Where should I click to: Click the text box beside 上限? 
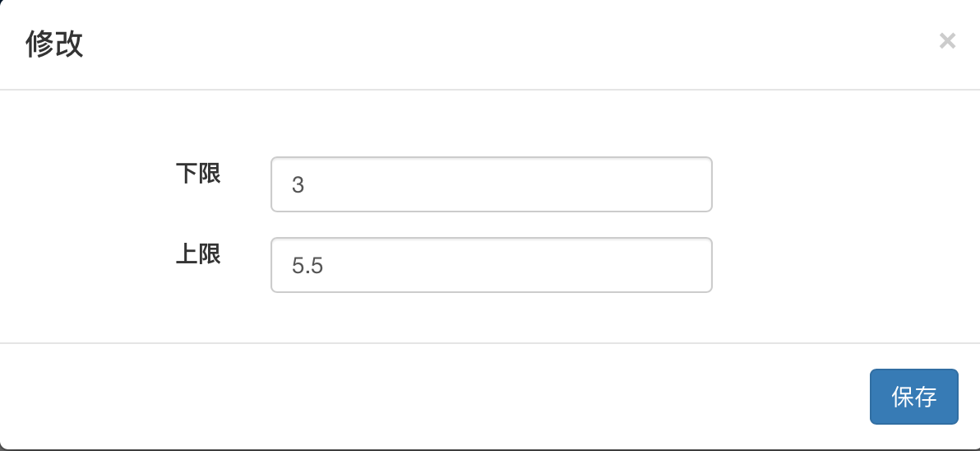[x=491, y=265]
